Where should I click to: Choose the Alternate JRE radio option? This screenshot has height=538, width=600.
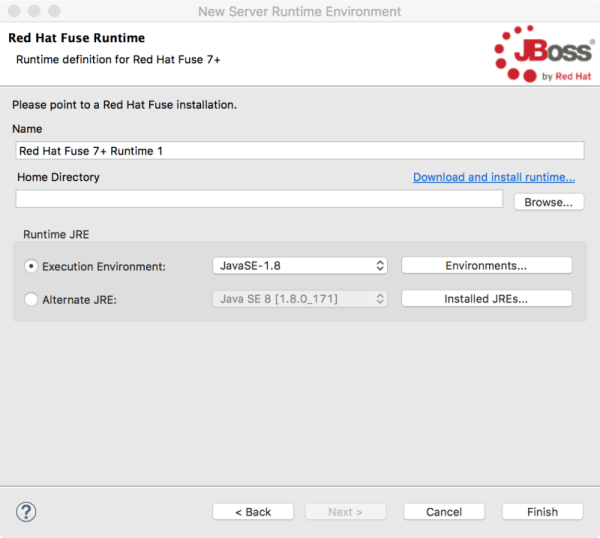(31, 299)
